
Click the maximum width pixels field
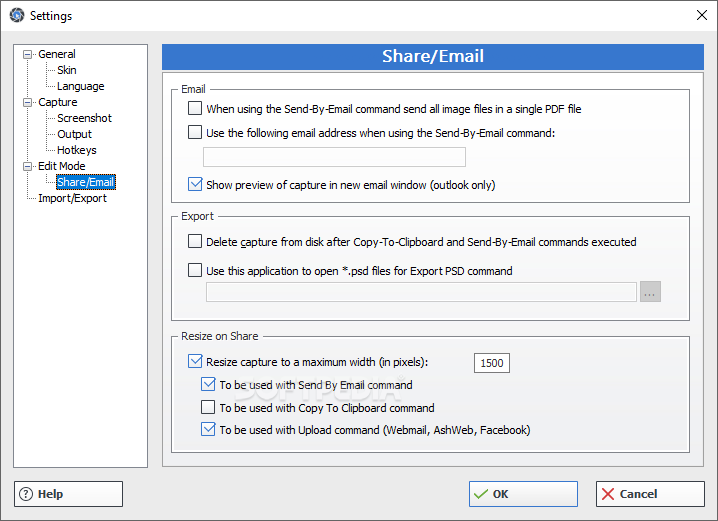click(x=492, y=363)
